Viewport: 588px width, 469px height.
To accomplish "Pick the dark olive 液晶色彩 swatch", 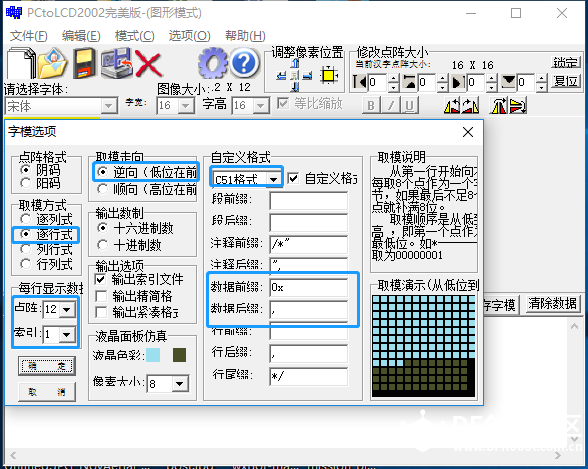I will click(179, 355).
